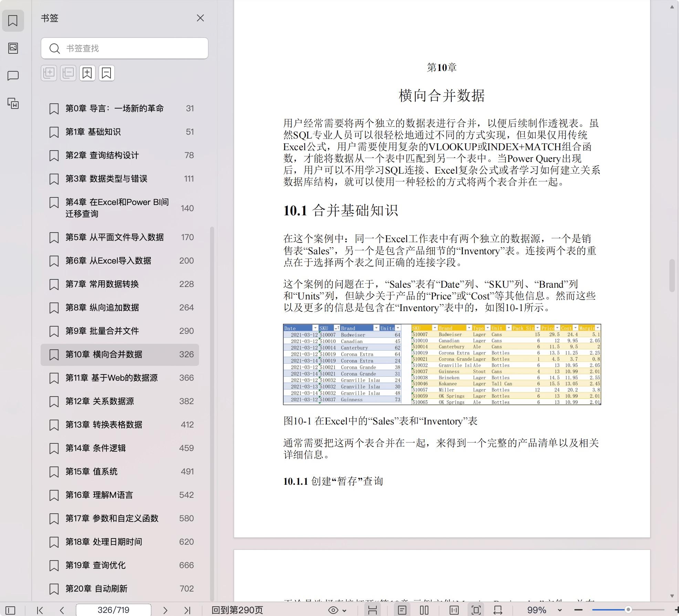Viewport: 679px width, 616px height.
Task: Go to the next page
Action: click(165, 610)
